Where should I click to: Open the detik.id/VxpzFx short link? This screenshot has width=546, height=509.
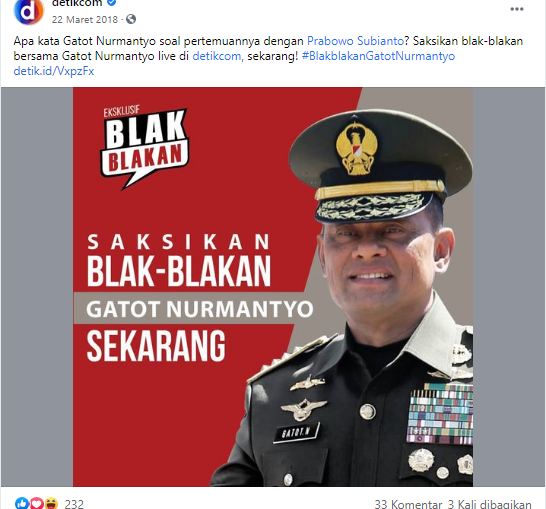(54, 71)
